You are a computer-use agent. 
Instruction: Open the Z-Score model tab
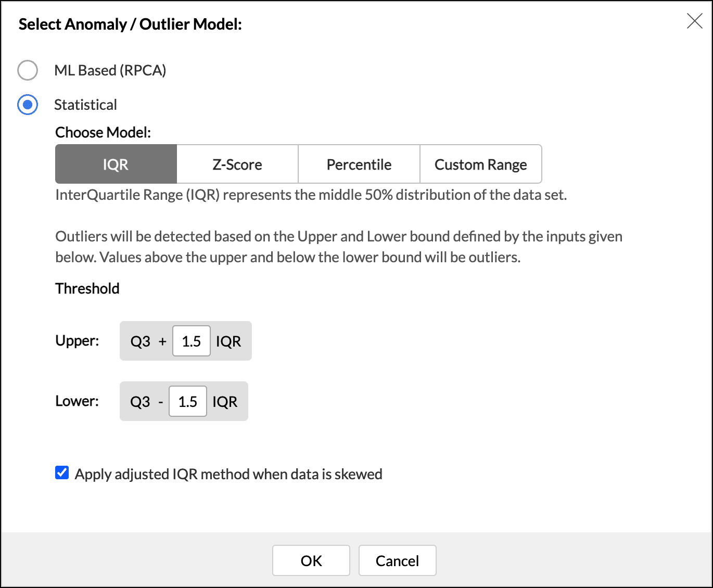tap(237, 164)
